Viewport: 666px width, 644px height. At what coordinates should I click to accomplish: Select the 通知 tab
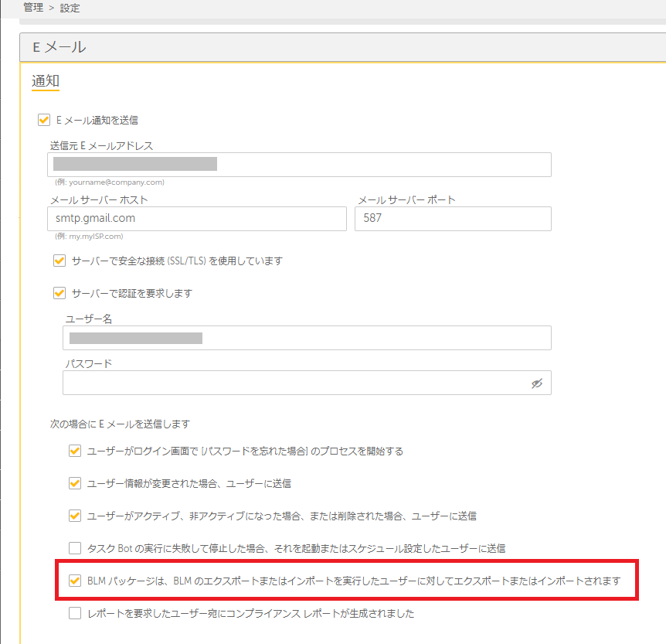pyautogui.click(x=46, y=80)
